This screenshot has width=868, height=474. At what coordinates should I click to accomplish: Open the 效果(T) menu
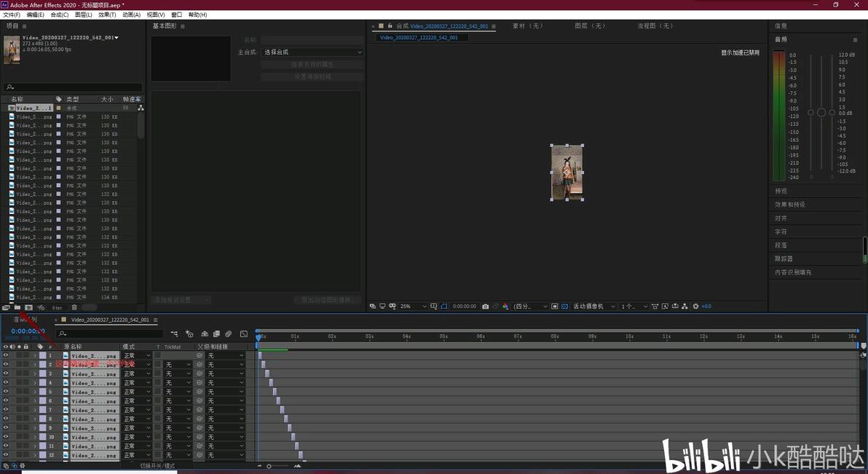tap(107, 15)
